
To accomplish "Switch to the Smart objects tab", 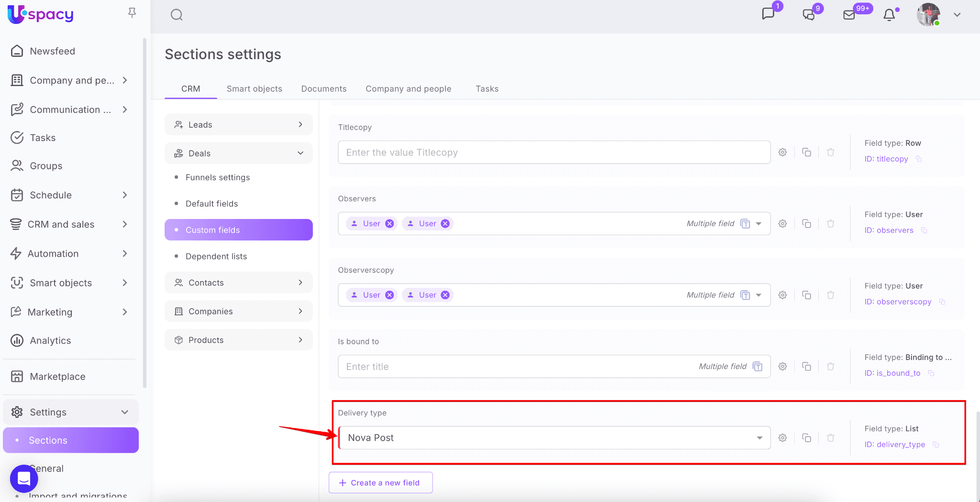I will point(254,89).
